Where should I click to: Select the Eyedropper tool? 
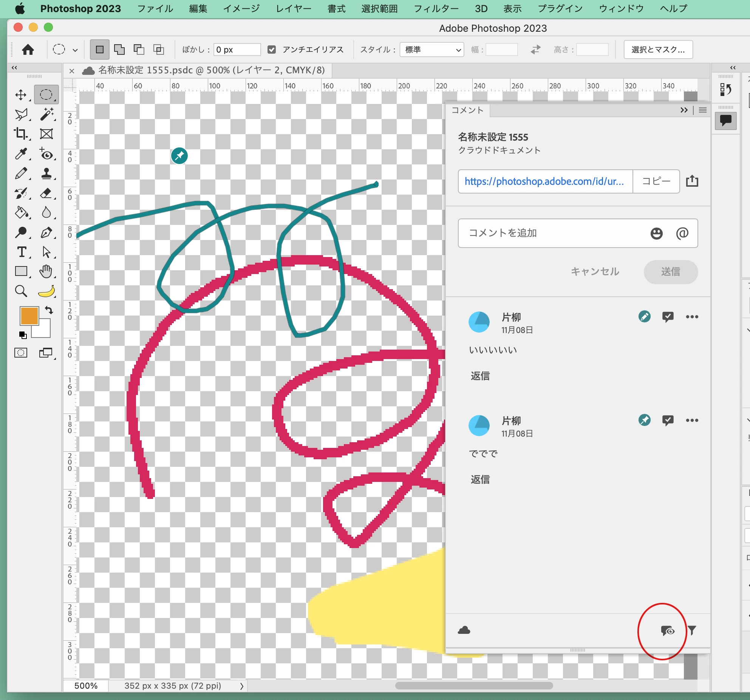(x=21, y=153)
